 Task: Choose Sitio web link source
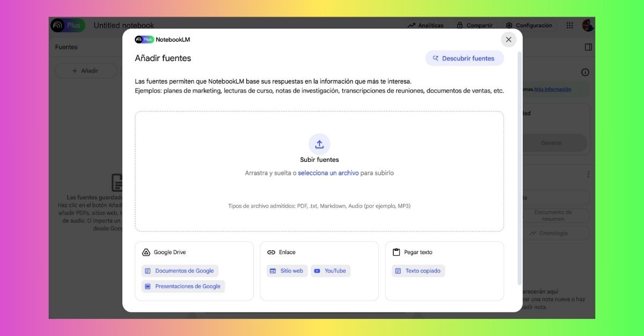coord(287,271)
